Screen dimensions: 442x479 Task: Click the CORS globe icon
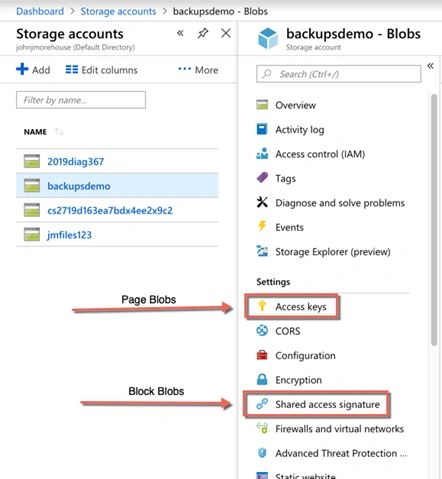[x=262, y=331]
